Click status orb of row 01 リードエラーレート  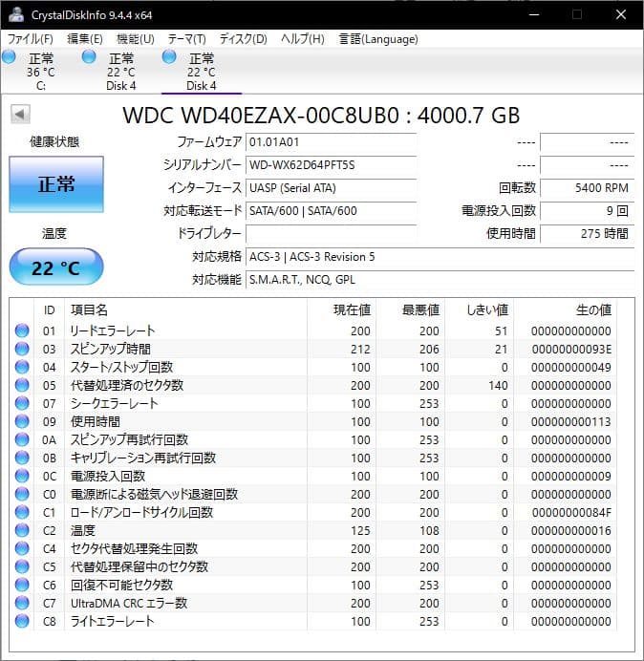click(x=22, y=330)
